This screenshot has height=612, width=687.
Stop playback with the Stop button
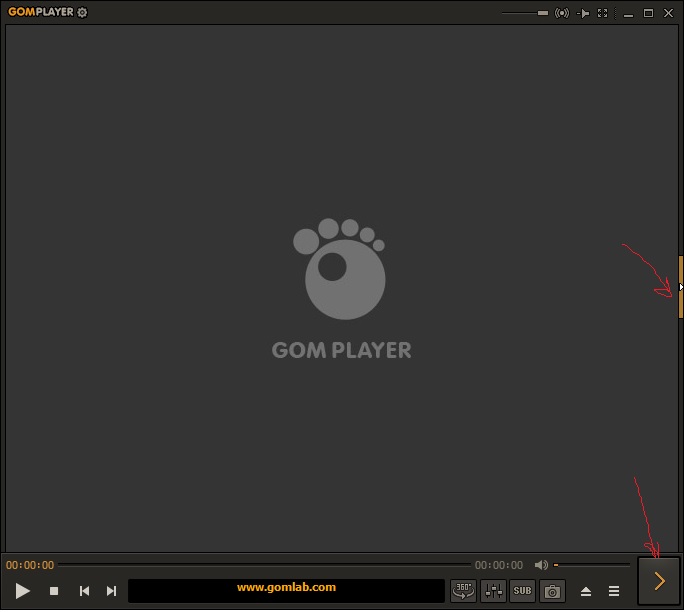[54, 593]
